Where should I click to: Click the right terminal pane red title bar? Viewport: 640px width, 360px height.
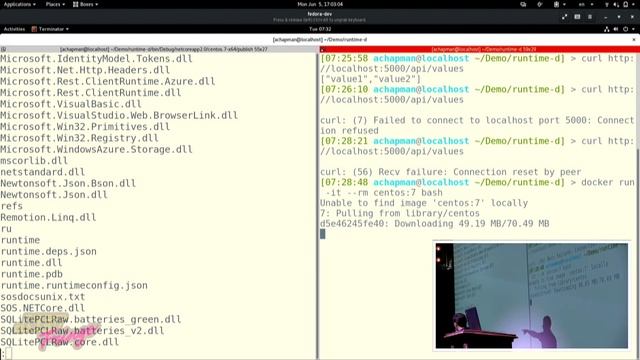(480, 49)
